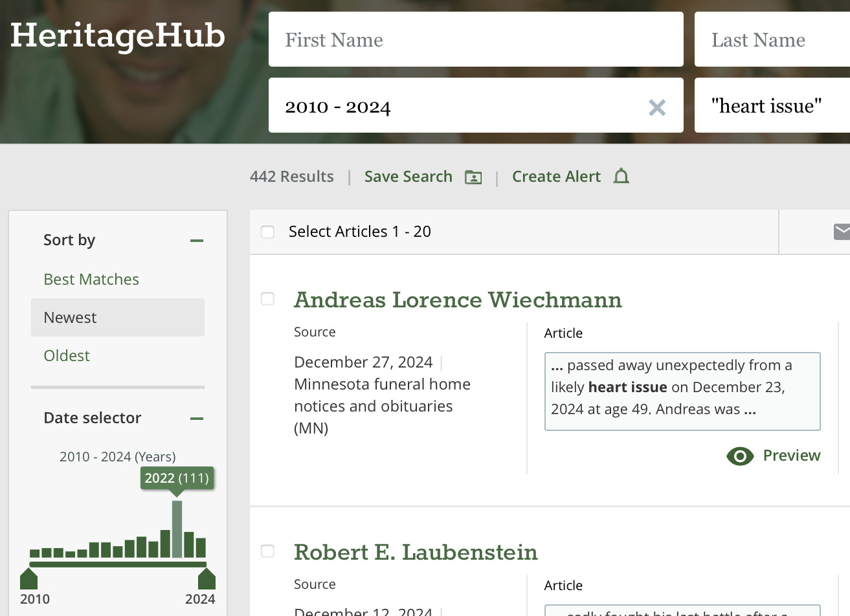Click the "heart issue" keyword field
This screenshot has width=850, height=616.
pos(772,105)
